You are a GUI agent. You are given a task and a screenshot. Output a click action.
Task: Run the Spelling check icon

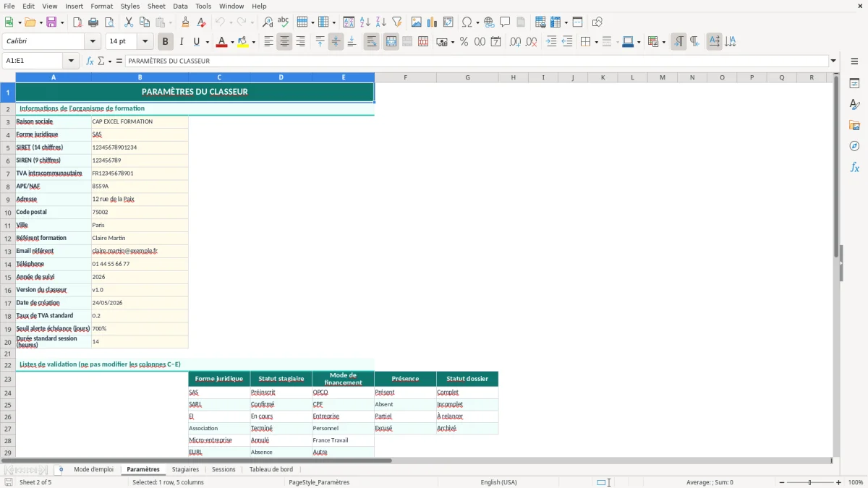283,22
